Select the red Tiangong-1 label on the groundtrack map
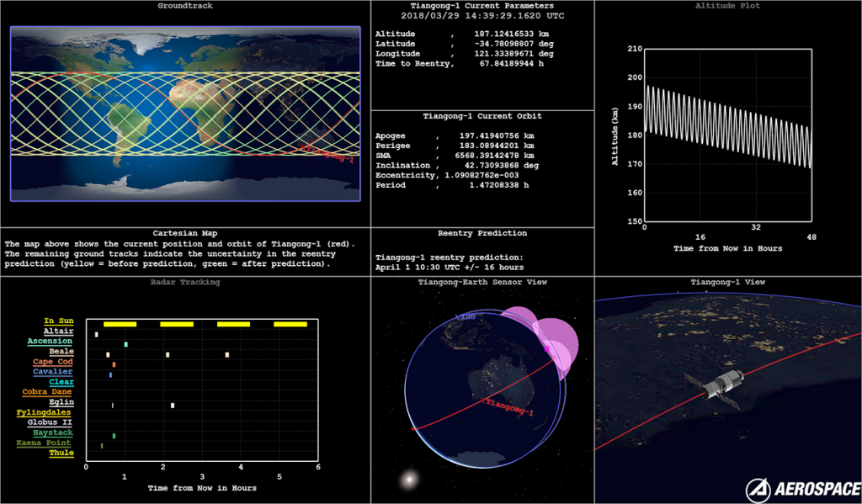Screen dimensions: 862x504 click(330, 156)
